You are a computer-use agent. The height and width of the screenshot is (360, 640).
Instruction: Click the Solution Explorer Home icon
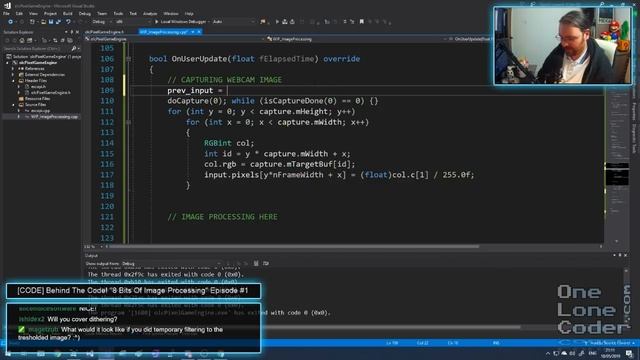coord(22,40)
